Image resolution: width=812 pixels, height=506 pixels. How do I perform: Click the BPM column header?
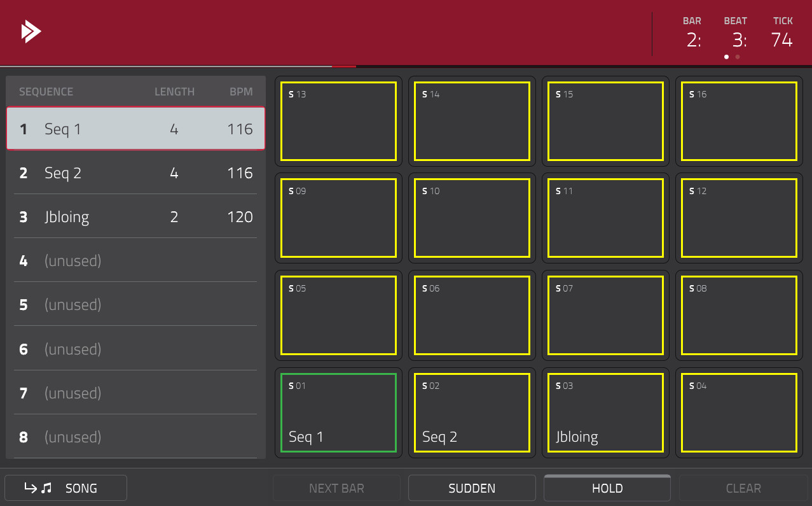point(242,92)
